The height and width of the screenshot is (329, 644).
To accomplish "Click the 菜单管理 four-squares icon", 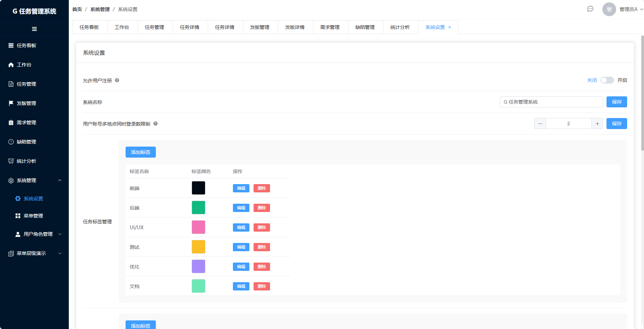I will pyautogui.click(x=18, y=216).
